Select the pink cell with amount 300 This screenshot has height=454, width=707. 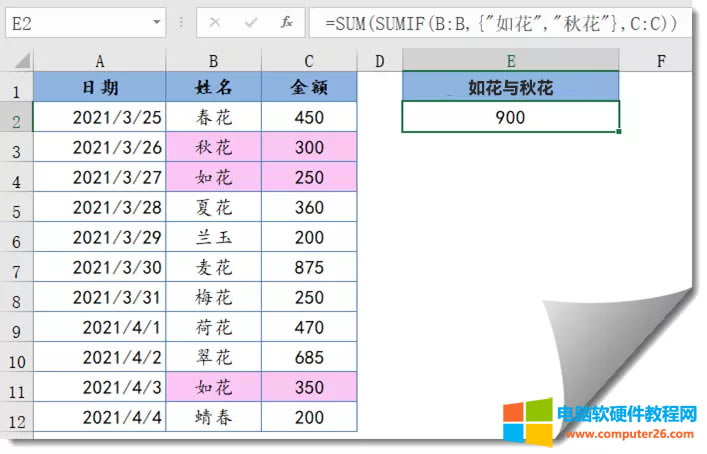[309, 148]
